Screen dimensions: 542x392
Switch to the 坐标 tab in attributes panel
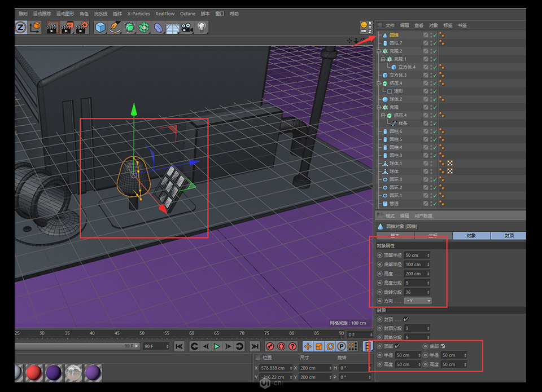[x=433, y=236]
